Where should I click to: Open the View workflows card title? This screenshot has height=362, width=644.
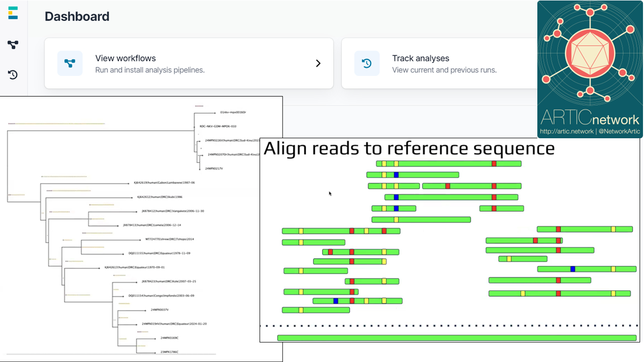[x=125, y=58]
